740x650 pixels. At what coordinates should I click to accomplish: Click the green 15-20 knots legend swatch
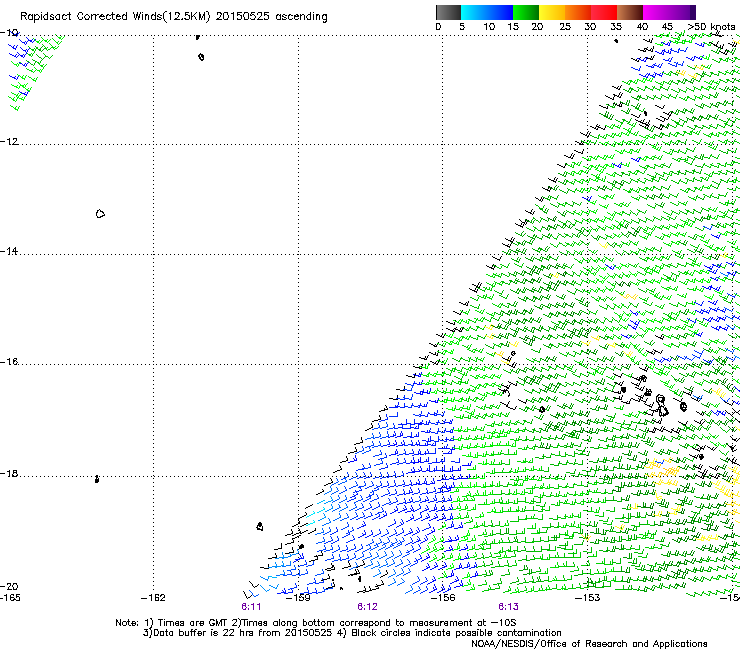(526, 12)
